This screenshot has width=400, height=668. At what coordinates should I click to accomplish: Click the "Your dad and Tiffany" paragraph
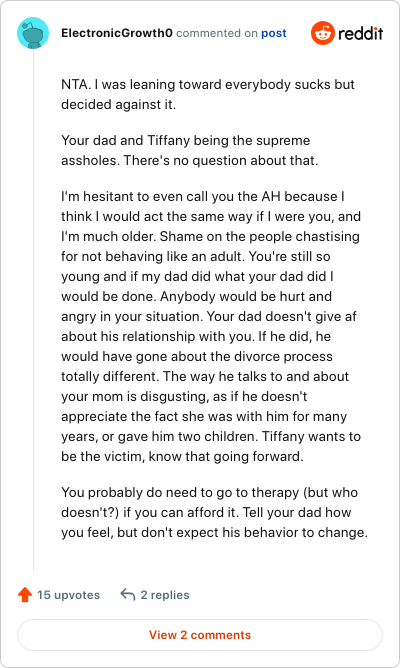pos(190,150)
